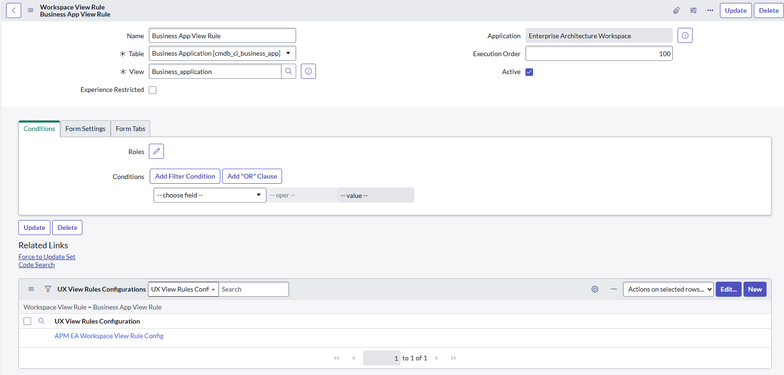Click the read-only Application field
Viewport: 784px width, 375px height.
[x=599, y=36]
